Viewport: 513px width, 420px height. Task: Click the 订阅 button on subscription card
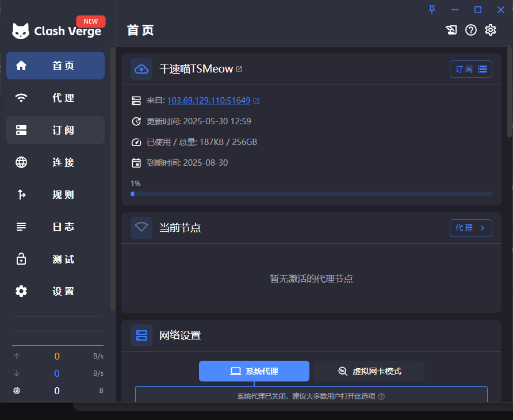(x=471, y=69)
